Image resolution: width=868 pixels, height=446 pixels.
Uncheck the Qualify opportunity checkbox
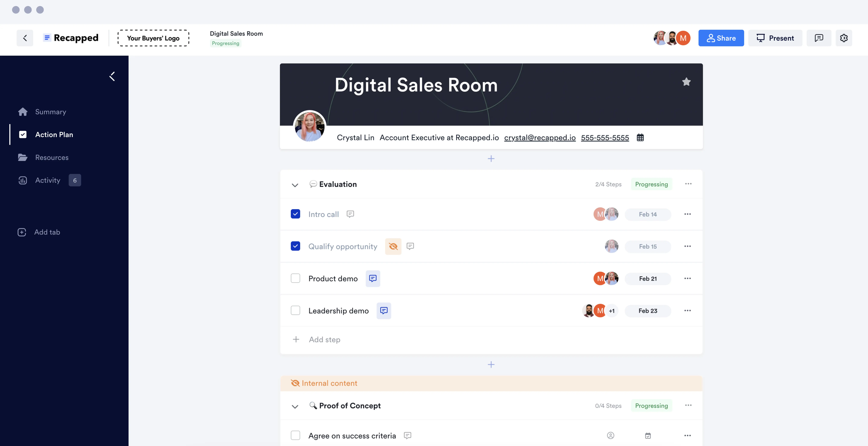pos(295,246)
